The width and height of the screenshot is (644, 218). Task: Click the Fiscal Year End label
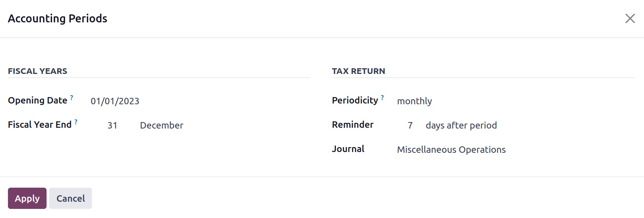(x=40, y=125)
